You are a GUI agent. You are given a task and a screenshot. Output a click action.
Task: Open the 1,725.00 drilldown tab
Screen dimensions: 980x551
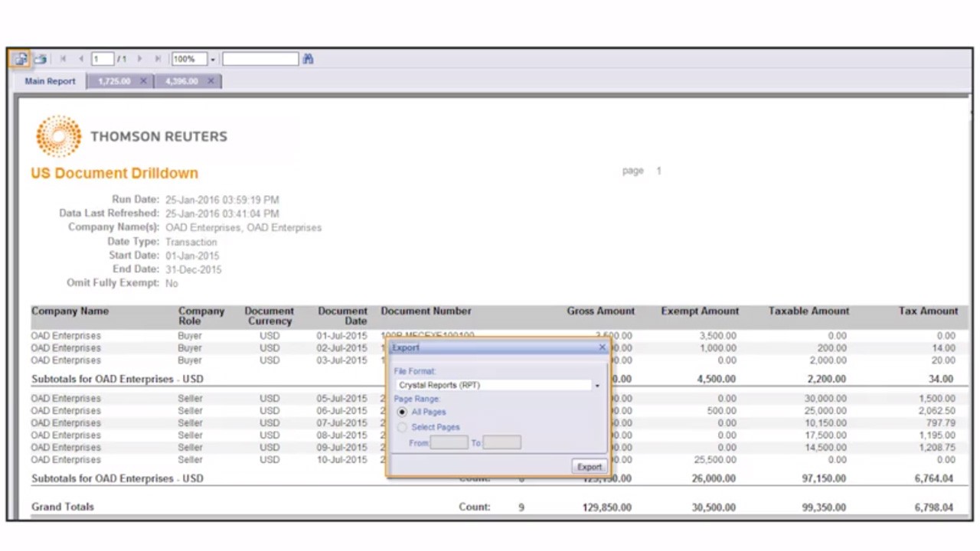(115, 81)
